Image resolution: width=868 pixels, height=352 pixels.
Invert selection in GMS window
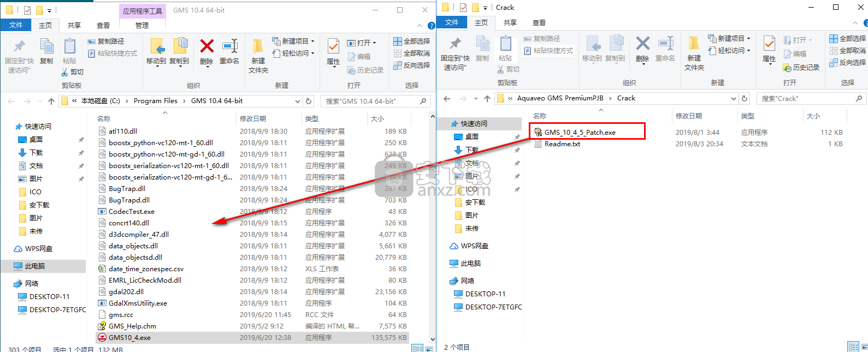(x=411, y=65)
